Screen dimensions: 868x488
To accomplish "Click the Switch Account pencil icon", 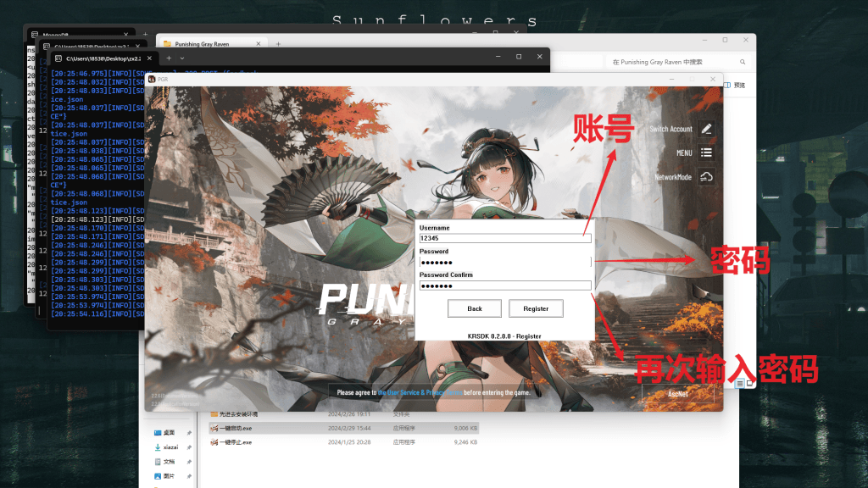I will (x=706, y=130).
